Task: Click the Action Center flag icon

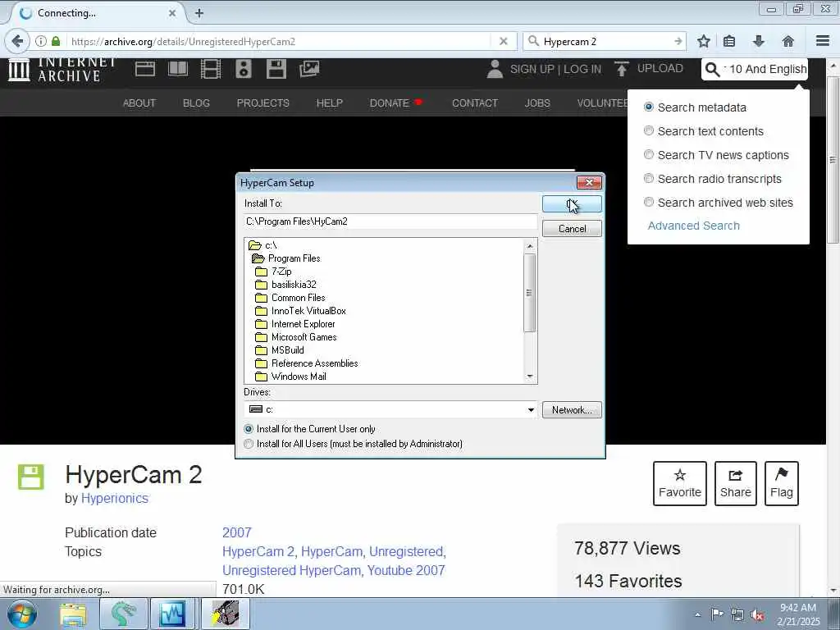Action: 717,614
